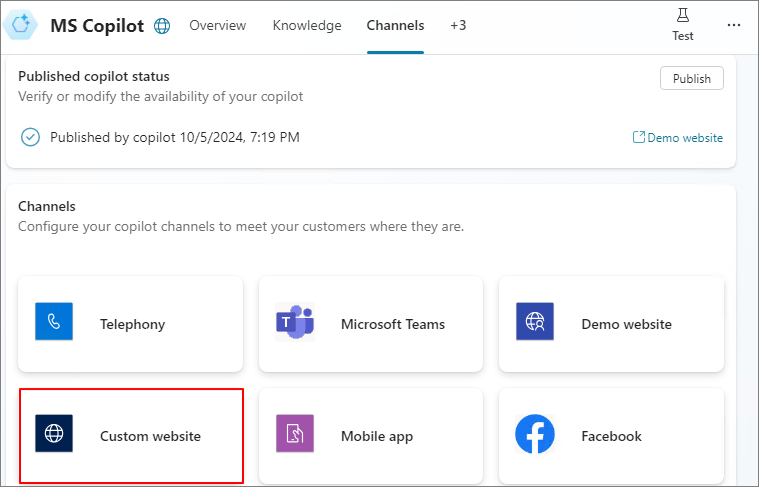Image resolution: width=759 pixels, height=487 pixels.
Task: Click the MS Copilot hexagon logo icon
Action: (21, 24)
